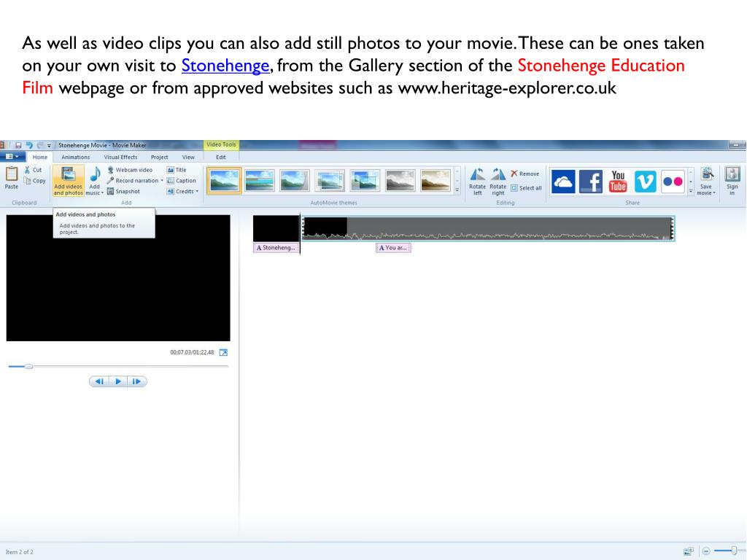Viewport: 747px width, 560px height.
Task: Click Add videos and photos
Action: coord(68,181)
